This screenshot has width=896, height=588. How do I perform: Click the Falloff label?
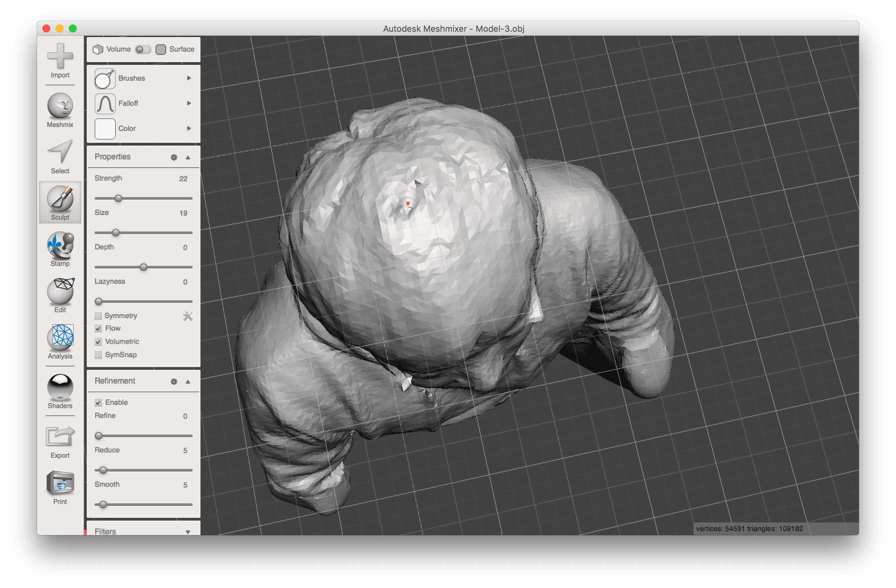[128, 103]
